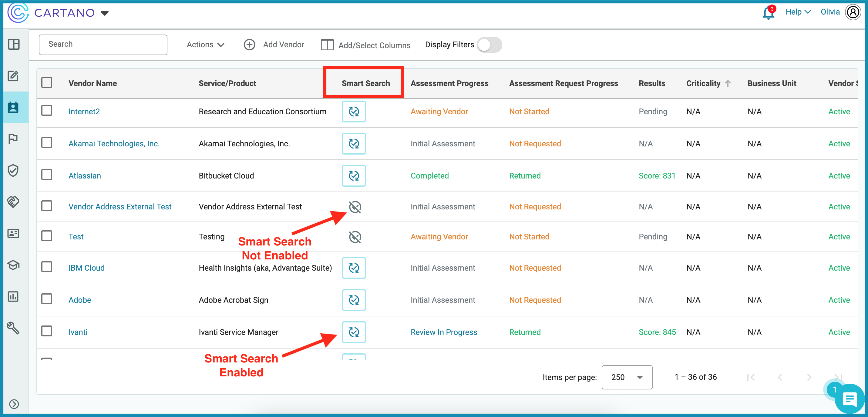Open Vendor Address External Test vendor link
This screenshot has height=417, width=868.
point(119,207)
